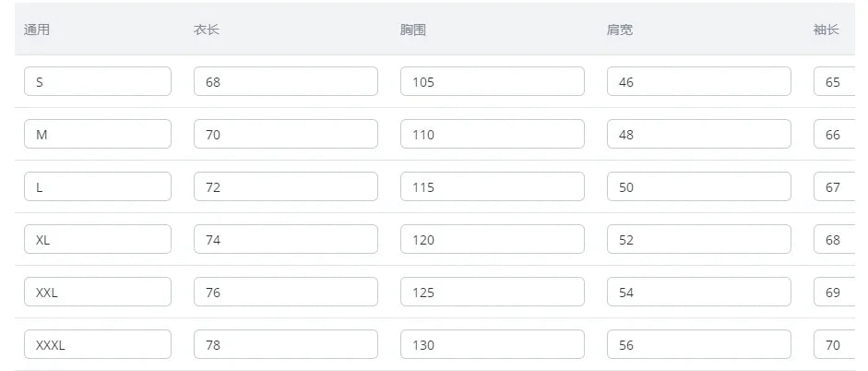Click the size field containing S
The width and height of the screenshot is (868, 371).
(x=97, y=81)
